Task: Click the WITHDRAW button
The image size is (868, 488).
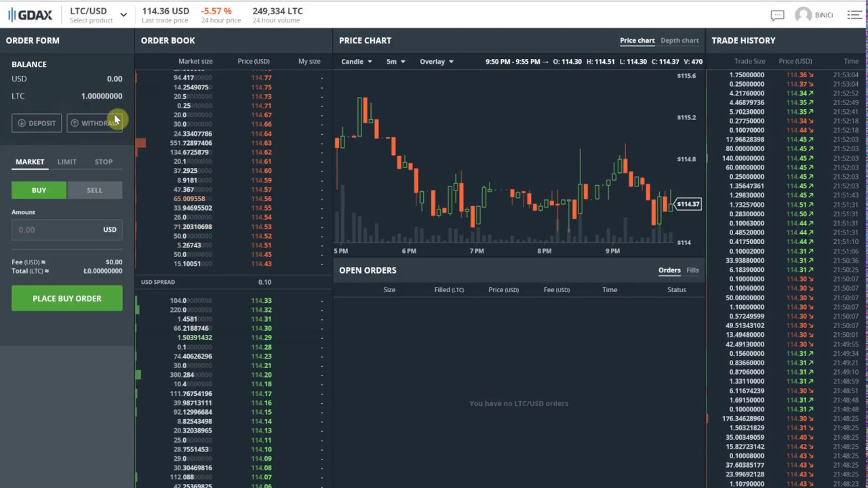Action: 94,123
